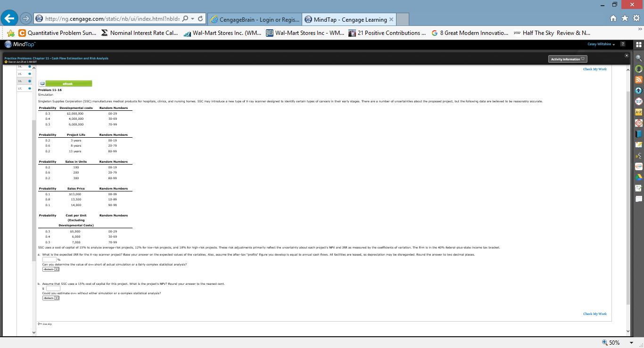This screenshot has width=644, height=348.
Task: Click the NPV dollar input box
Action: pyautogui.click(x=53, y=288)
